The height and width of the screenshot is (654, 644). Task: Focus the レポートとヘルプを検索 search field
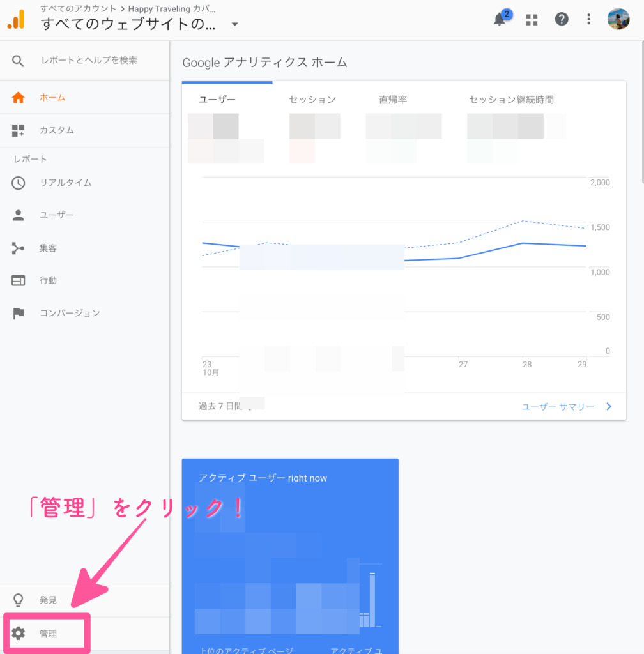click(x=89, y=61)
